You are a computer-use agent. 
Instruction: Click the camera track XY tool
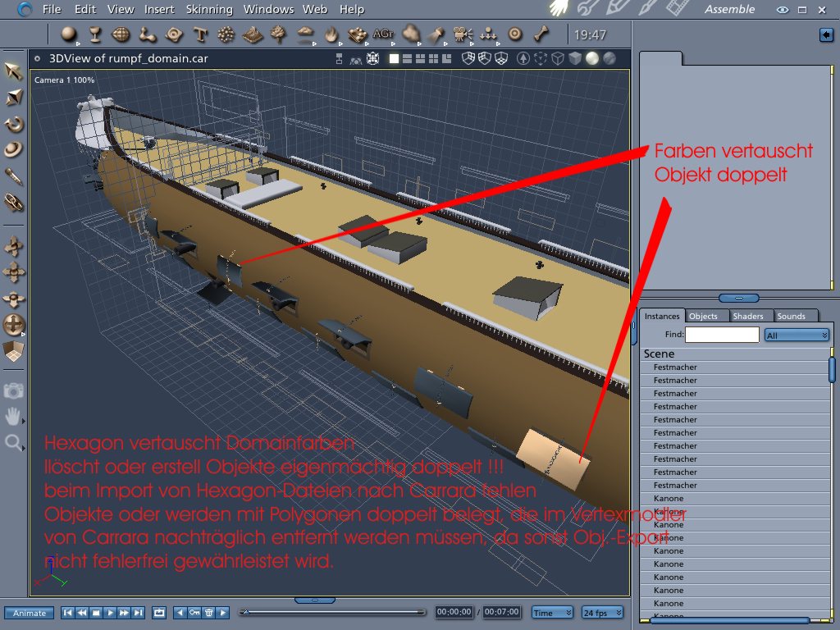point(13,246)
